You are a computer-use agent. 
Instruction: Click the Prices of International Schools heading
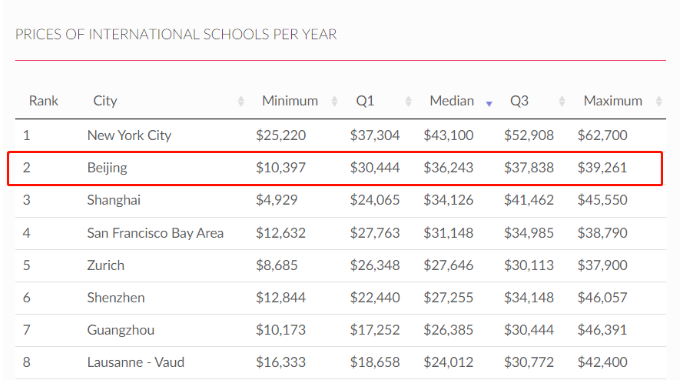click(x=176, y=34)
